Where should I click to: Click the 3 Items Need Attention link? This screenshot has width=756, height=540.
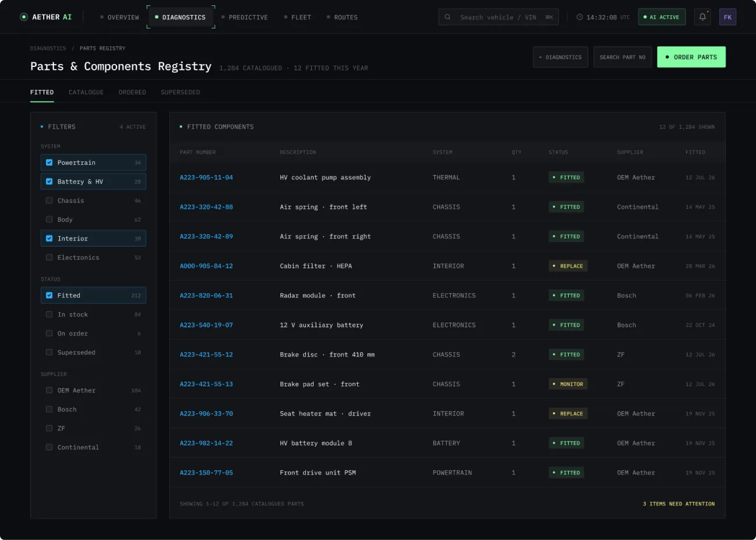(x=679, y=504)
